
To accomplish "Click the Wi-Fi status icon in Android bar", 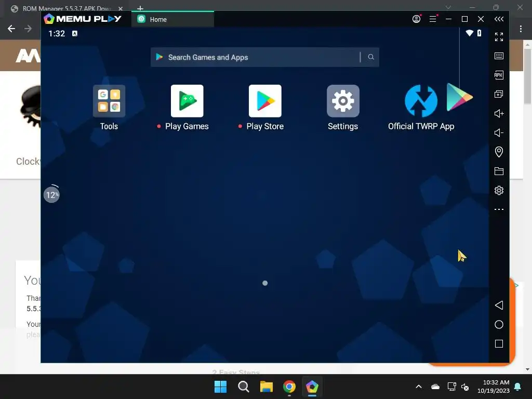I will (469, 33).
